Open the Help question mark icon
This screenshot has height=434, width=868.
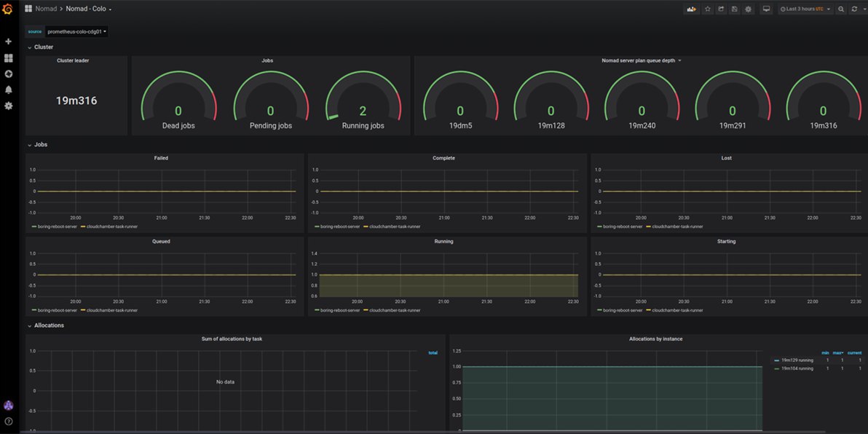[8, 422]
